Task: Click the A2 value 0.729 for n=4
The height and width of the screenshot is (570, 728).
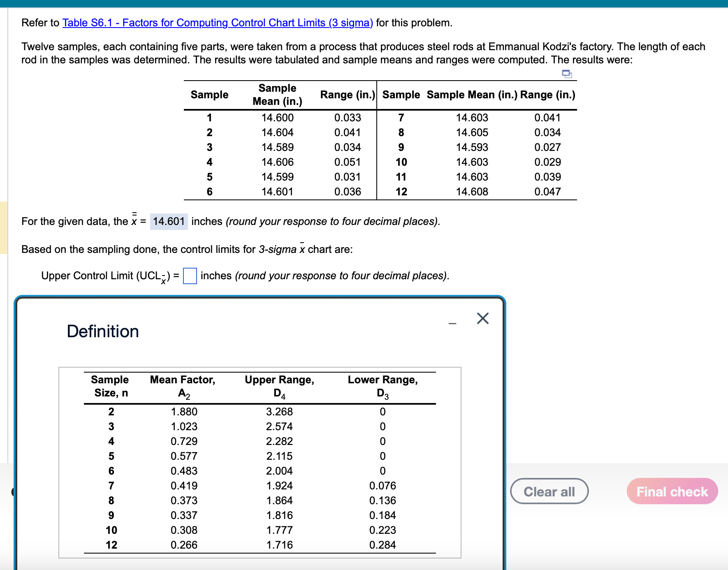Action: pyautogui.click(x=184, y=441)
